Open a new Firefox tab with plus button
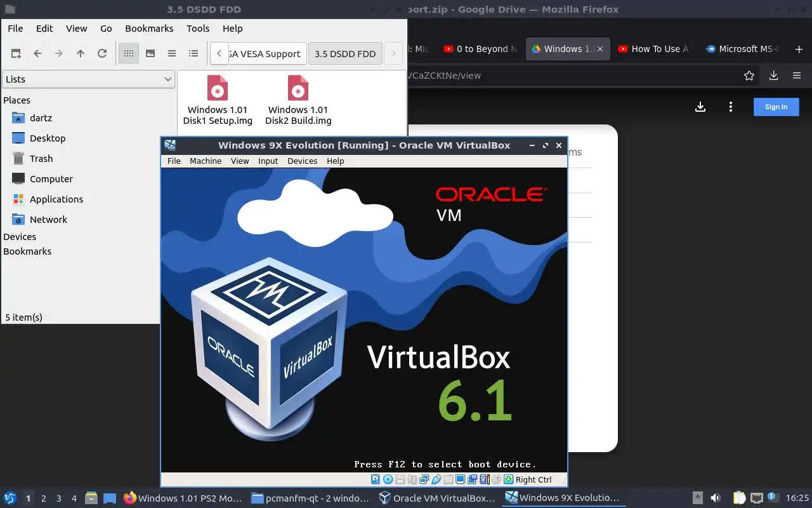 tap(799, 49)
